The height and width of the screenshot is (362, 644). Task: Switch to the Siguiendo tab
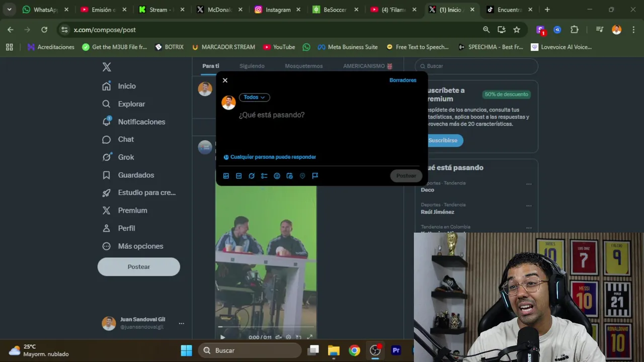tap(252, 66)
